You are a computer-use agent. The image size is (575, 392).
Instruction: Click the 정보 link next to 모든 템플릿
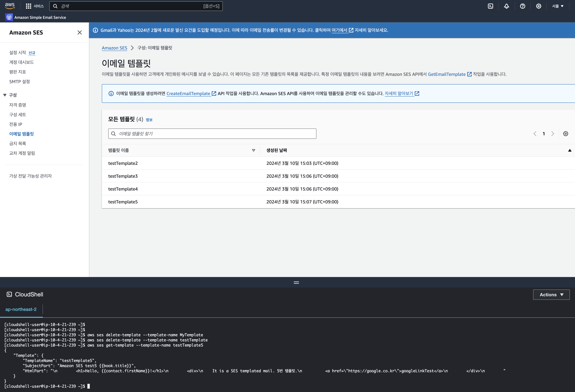(x=149, y=120)
